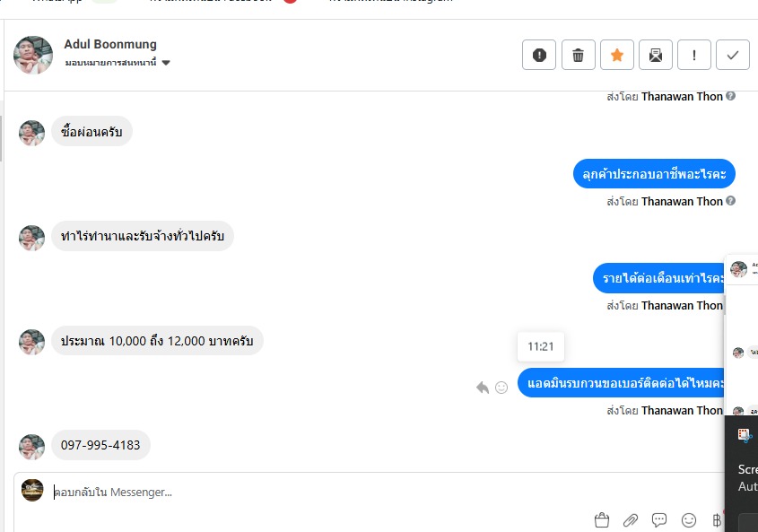Flag conversation as priority with exclamation mark
Image resolution: width=758 pixels, height=532 pixels.
click(694, 55)
